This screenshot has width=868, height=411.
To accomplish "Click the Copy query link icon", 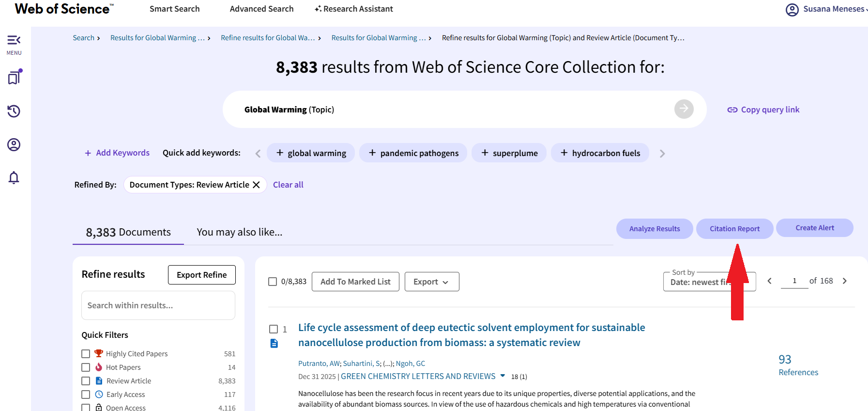I will click(732, 110).
